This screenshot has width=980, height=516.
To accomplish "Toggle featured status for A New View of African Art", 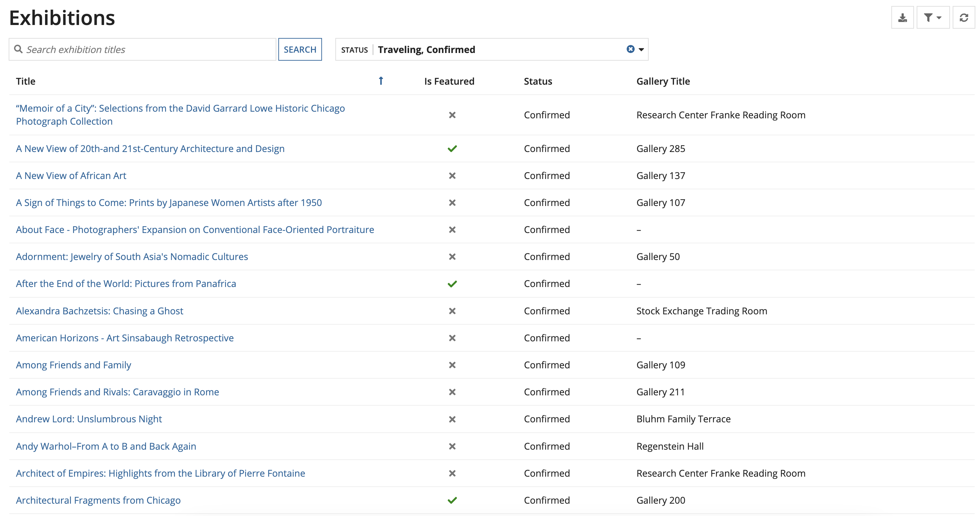I will pos(452,175).
